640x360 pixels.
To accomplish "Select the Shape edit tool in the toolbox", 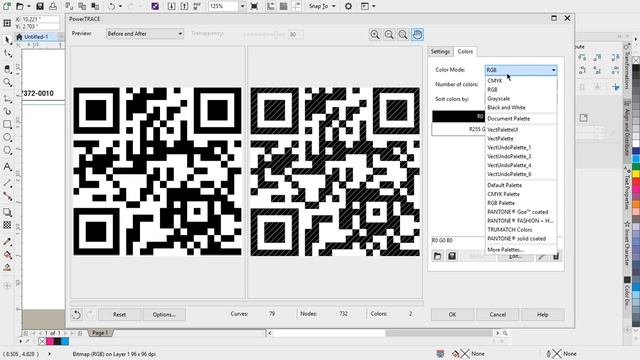I will point(7,53).
